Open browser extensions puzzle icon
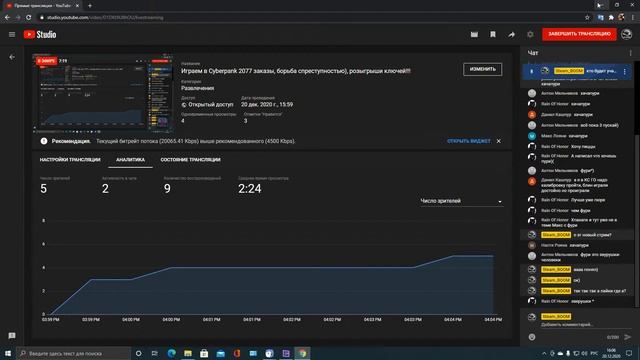 (x=611, y=18)
